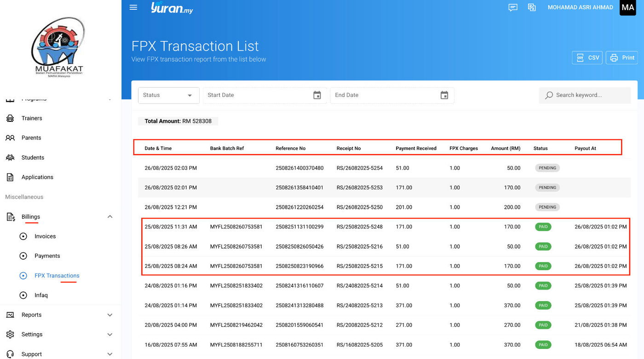Click the Trainers sidebar icon
The height and width of the screenshot is (359, 644).
pyautogui.click(x=10, y=118)
